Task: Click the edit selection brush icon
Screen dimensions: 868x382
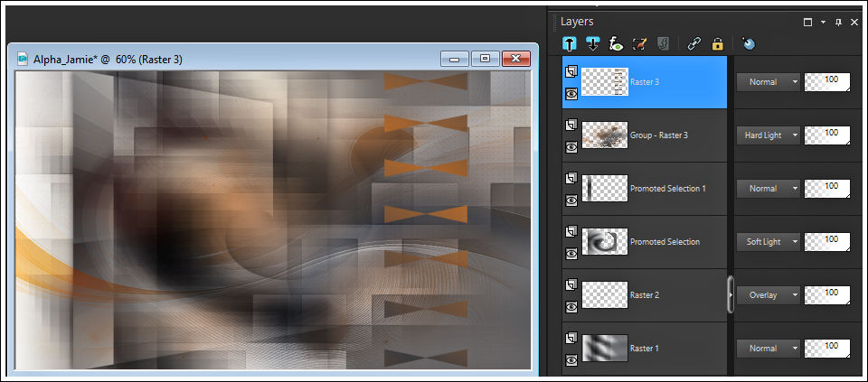Action: 639,43
